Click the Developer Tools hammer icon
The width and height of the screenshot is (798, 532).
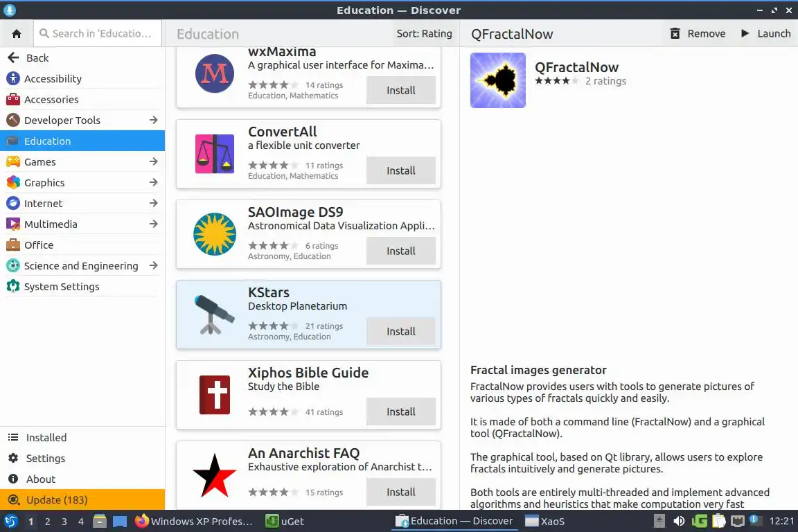12,120
